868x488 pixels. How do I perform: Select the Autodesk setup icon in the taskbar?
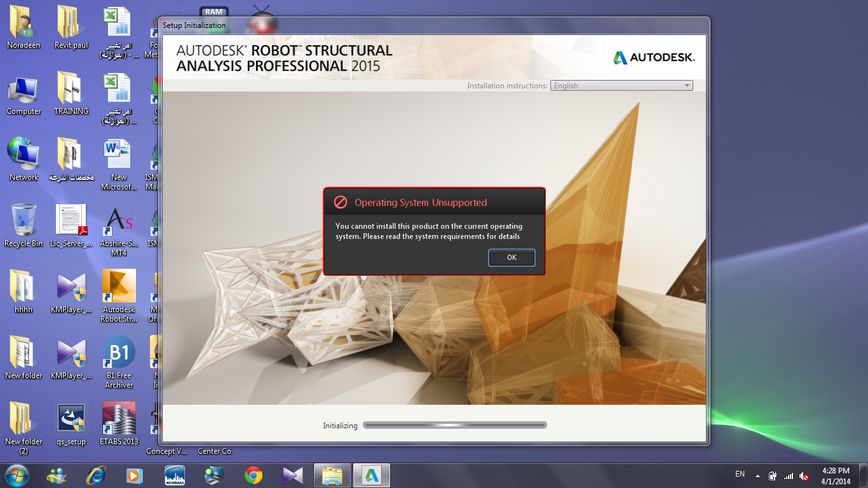coord(371,475)
